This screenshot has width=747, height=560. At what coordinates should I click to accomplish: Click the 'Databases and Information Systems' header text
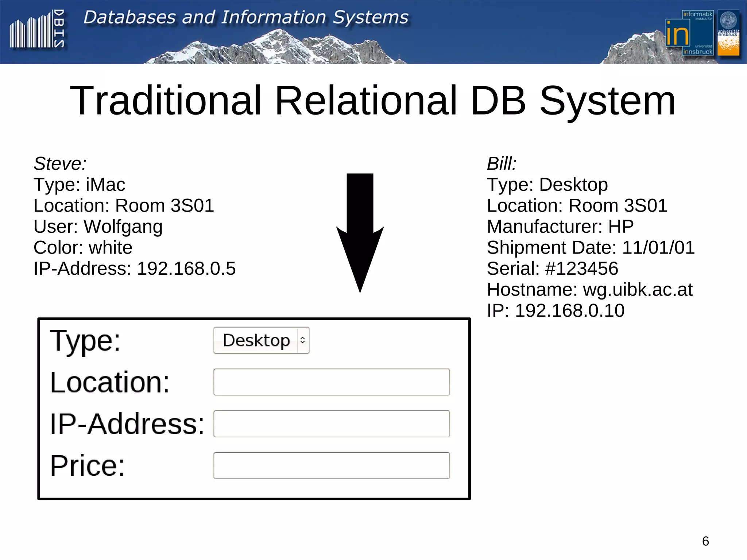(x=246, y=17)
